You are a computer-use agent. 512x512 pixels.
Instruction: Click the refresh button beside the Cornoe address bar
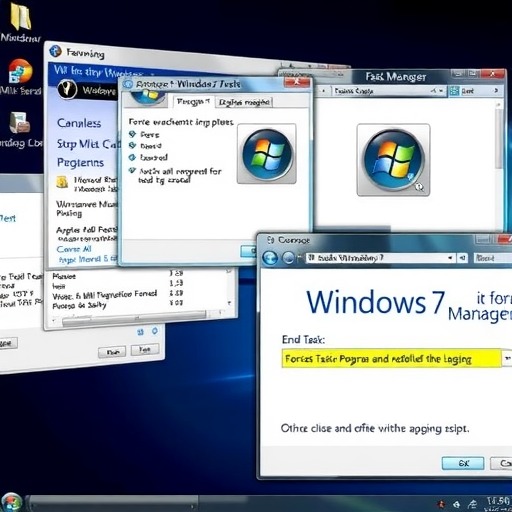[x=463, y=258]
